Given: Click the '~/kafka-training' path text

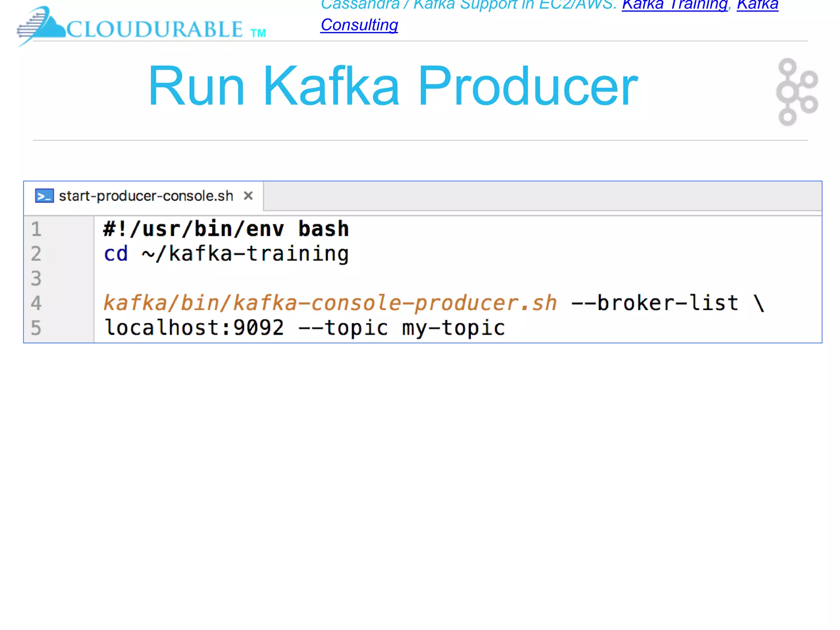Looking at the screenshot, I should pos(245,254).
